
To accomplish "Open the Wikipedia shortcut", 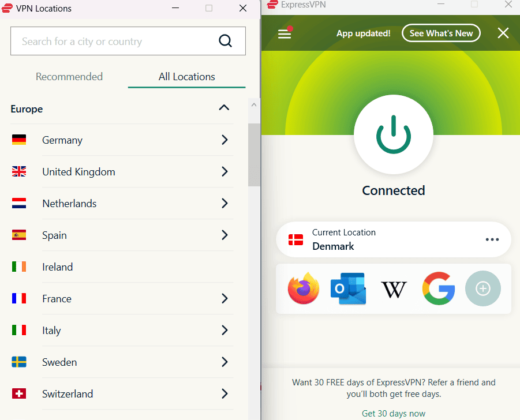I will click(x=394, y=290).
